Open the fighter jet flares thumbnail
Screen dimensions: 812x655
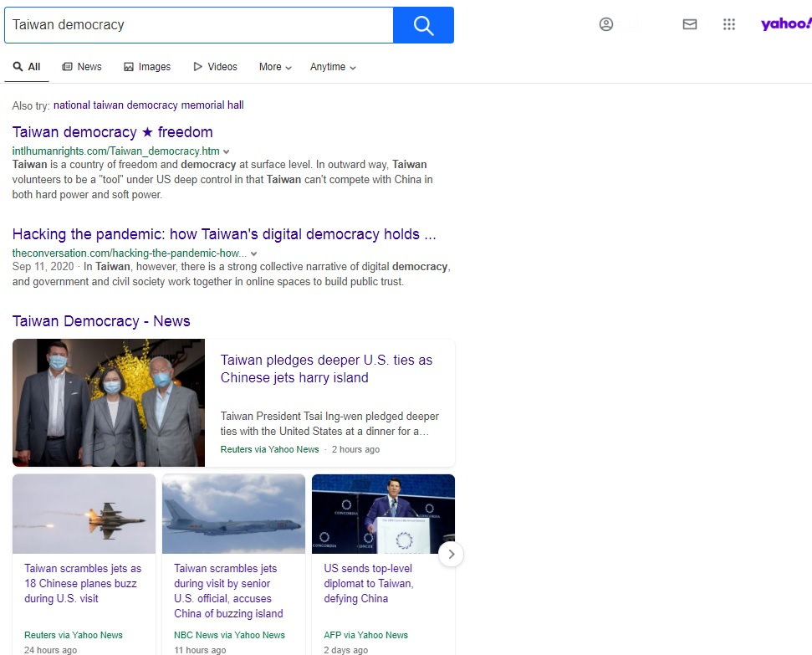[84, 514]
